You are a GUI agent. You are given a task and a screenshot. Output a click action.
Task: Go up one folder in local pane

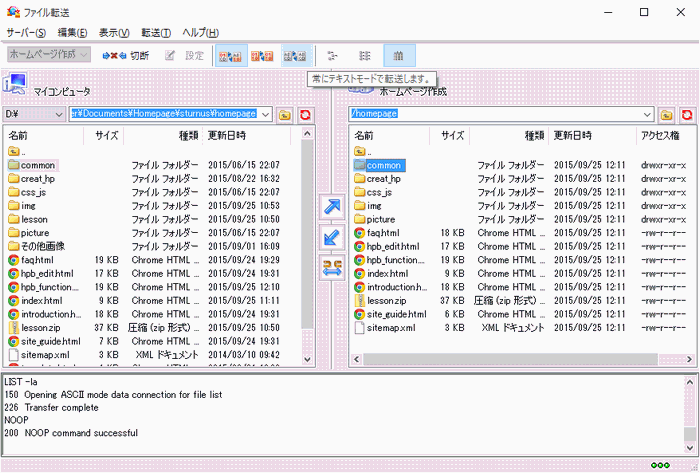285,114
